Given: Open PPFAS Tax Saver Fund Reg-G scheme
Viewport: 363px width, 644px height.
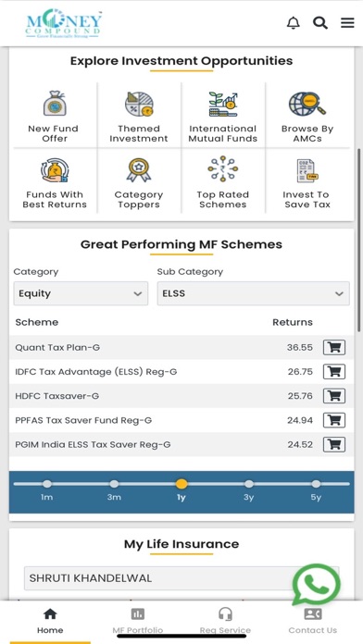Looking at the screenshot, I should 83,420.
